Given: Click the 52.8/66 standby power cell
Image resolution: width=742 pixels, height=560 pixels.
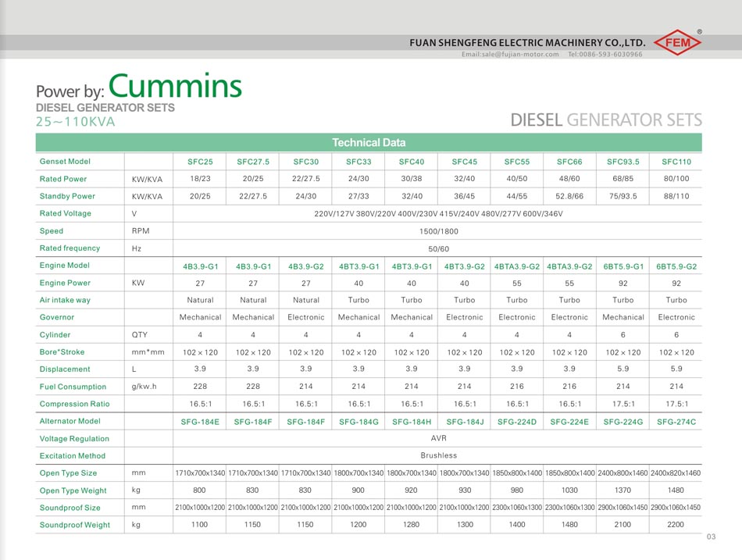Looking at the screenshot, I should coord(569,196).
